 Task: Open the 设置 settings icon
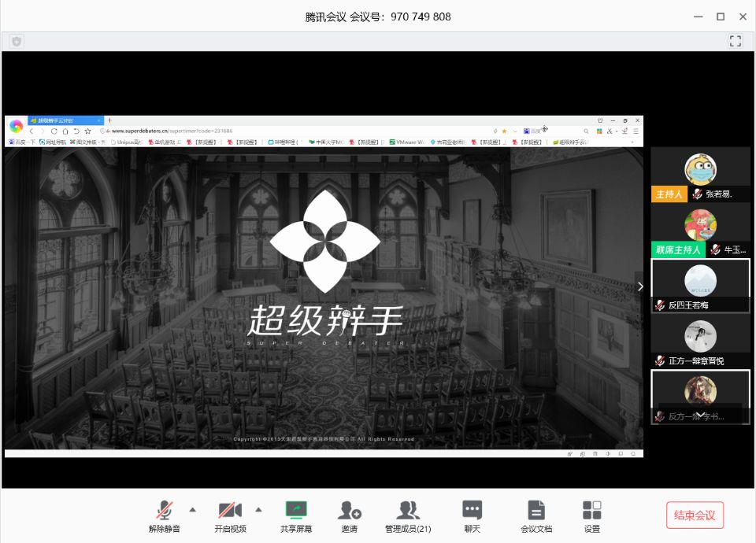(x=592, y=510)
